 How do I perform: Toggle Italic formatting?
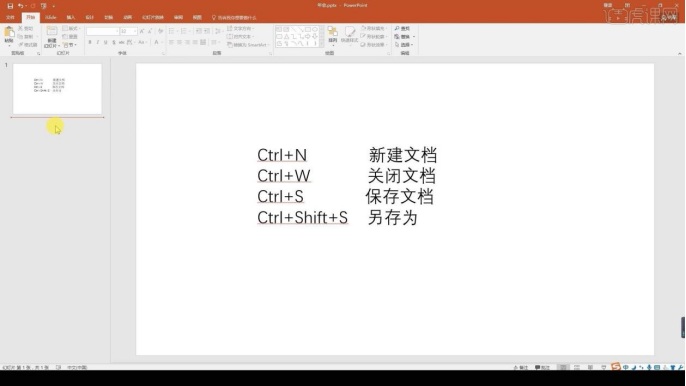pos(98,42)
